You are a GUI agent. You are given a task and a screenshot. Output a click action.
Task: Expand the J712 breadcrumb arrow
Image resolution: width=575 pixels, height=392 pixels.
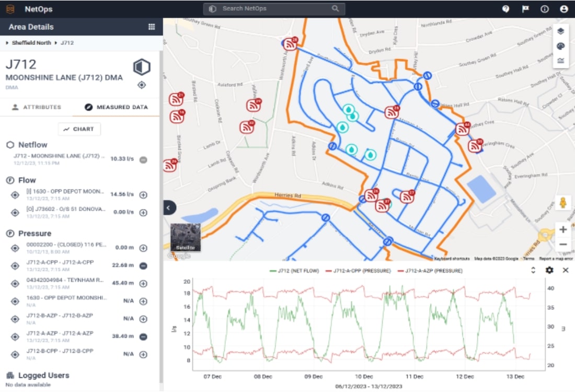pyautogui.click(x=56, y=43)
